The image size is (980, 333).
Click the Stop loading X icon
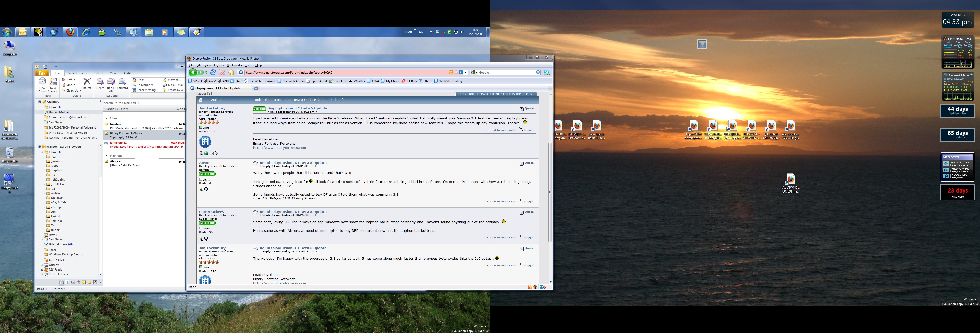(x=222, y=73)
